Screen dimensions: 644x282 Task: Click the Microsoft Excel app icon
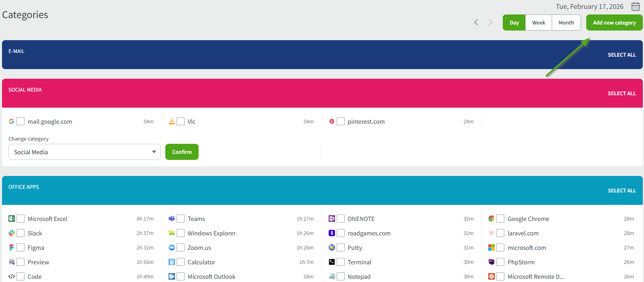coord(12,219)
